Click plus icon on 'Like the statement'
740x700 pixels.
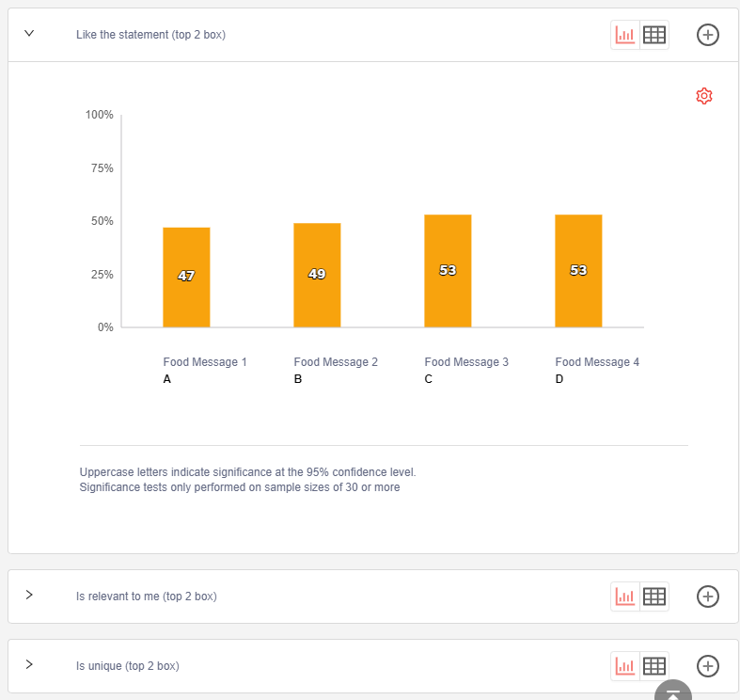(708, 35)
